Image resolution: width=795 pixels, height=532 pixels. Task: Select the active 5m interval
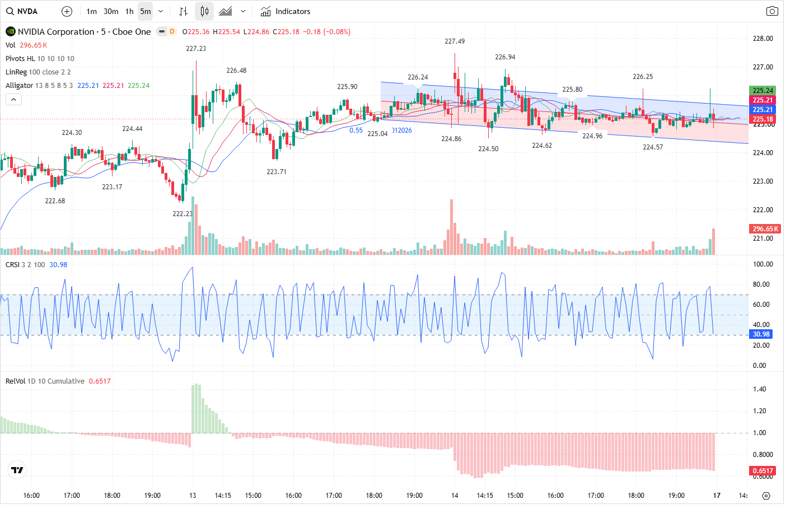click(x=146, y=11)
